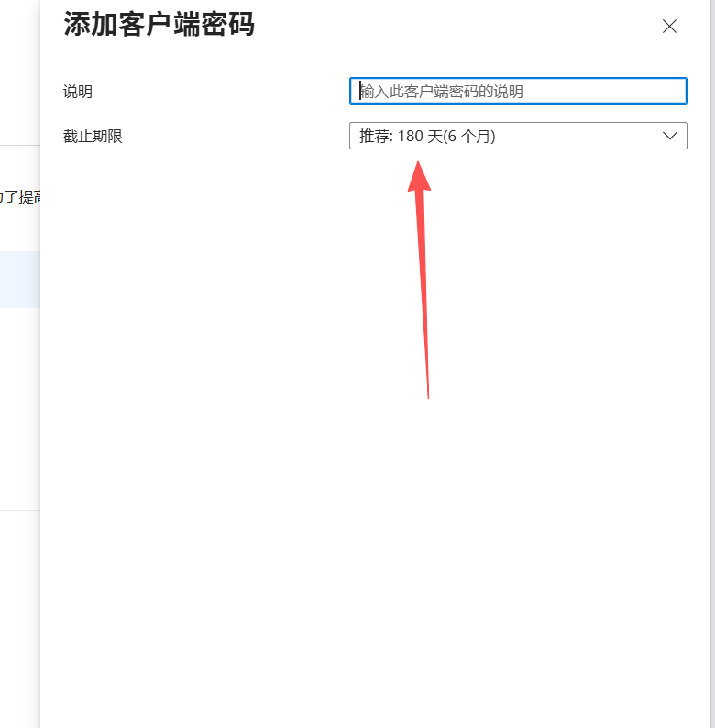Select the 推荐: 180 天(6 个月) value text

tap(427, 136)
